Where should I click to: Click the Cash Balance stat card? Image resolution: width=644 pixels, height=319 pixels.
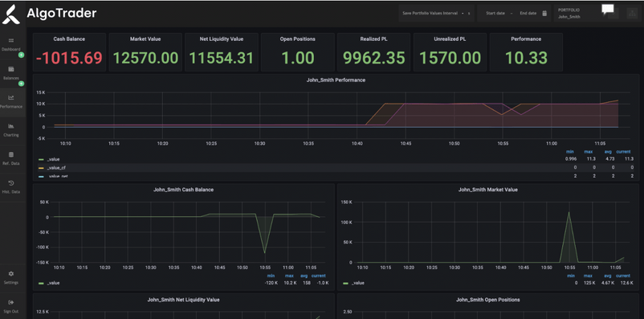coord(69,52)
